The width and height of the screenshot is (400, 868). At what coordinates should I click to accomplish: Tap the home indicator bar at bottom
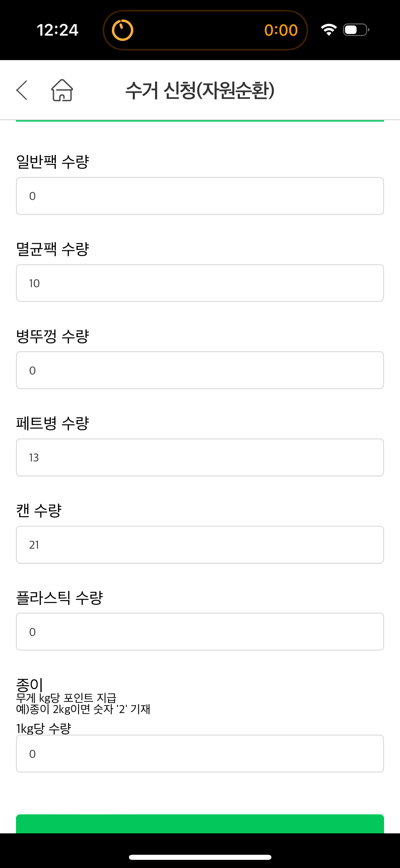click(200, 857)
